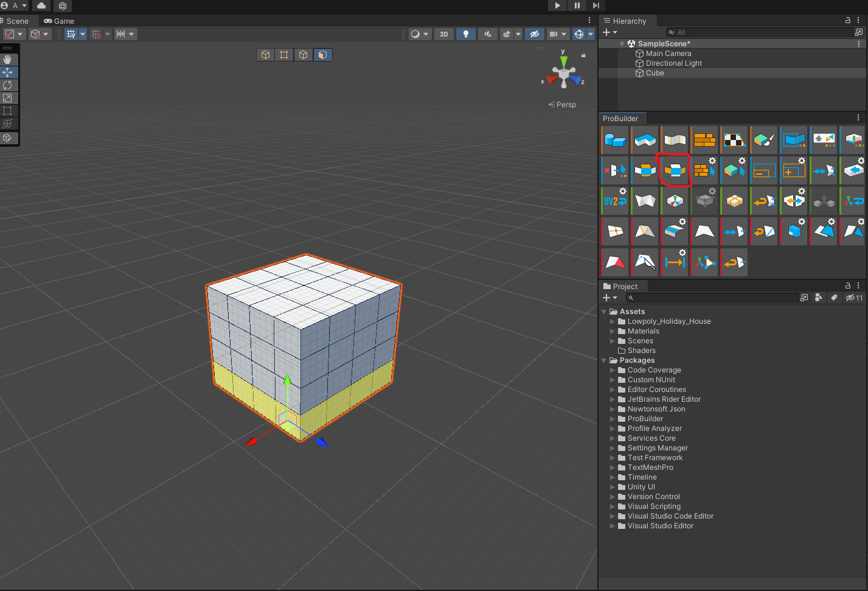Select the Hand view tool
The width and height of the screenshot is (868, 591).
tap(8, 60)
